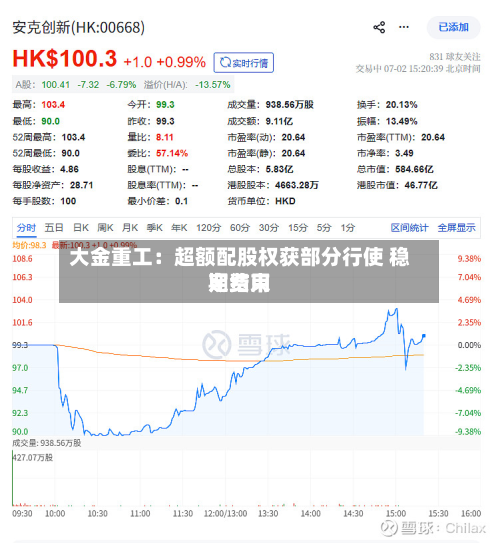Image resolution: width=500 pixels, height=543 pixels.
Task: Select the 年K tab
Action: [179, 228]
